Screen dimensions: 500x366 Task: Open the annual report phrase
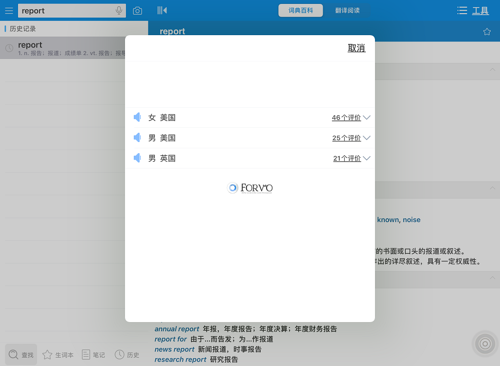(177, 329)
